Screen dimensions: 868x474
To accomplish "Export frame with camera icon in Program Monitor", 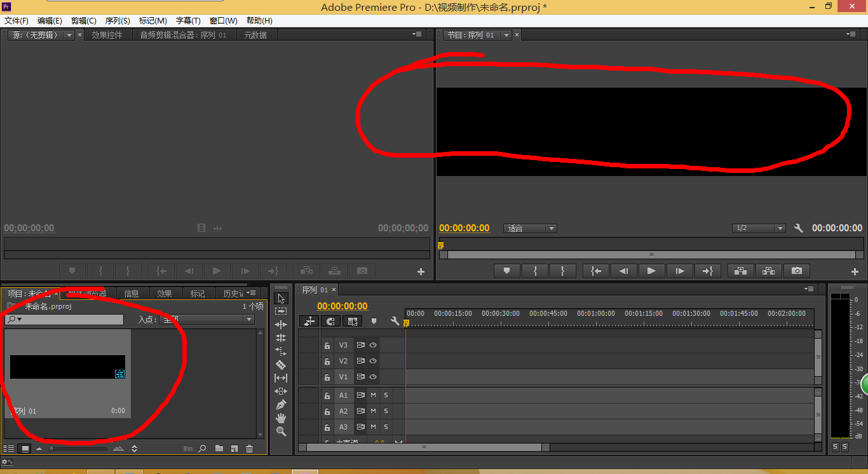I will pos(797,271).
